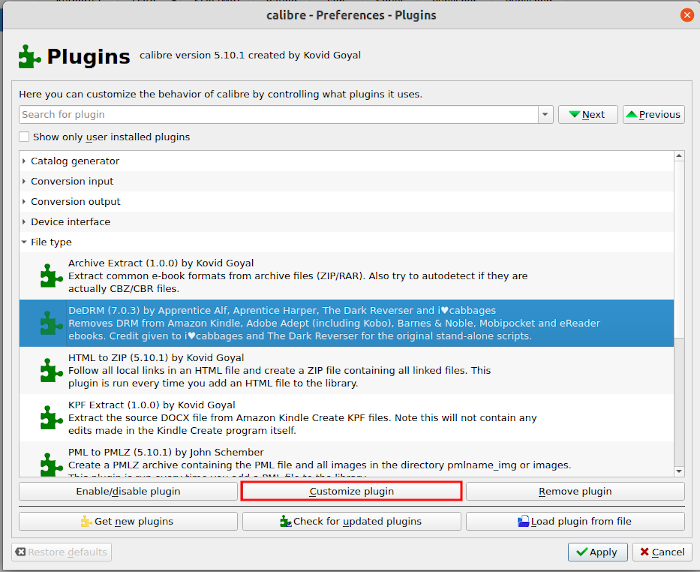Click Get new plugins button
This screenshot has width=700, height=572.
(128, 521)
